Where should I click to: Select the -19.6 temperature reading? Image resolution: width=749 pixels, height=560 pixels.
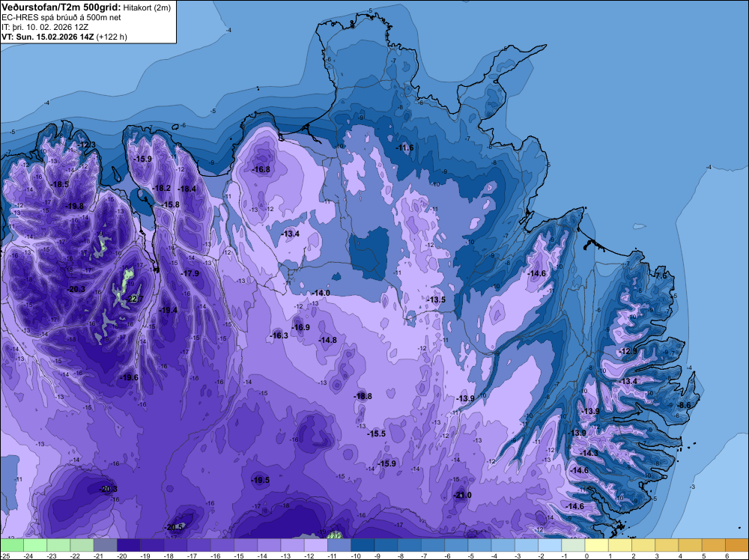coord(129,377)
